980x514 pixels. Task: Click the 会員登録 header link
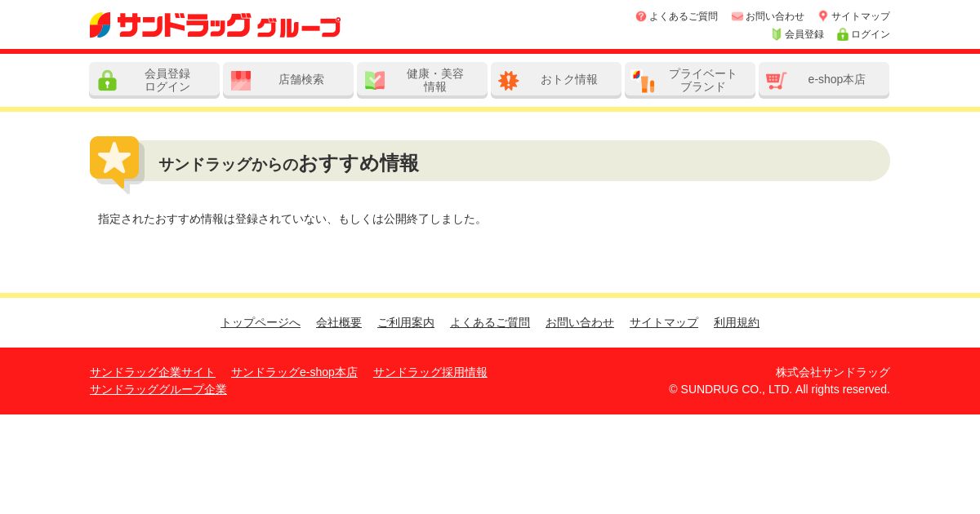pyautogui.click(x=804, y=34)
